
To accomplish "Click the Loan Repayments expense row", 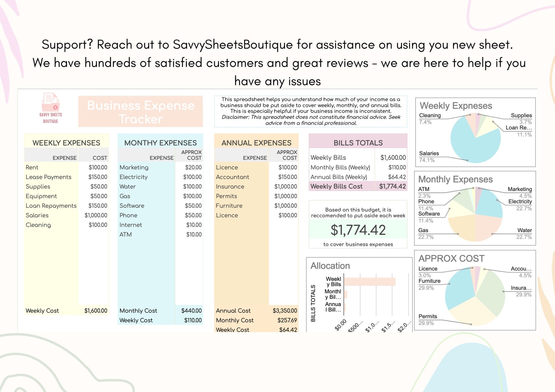I will [x=51, y=206].
